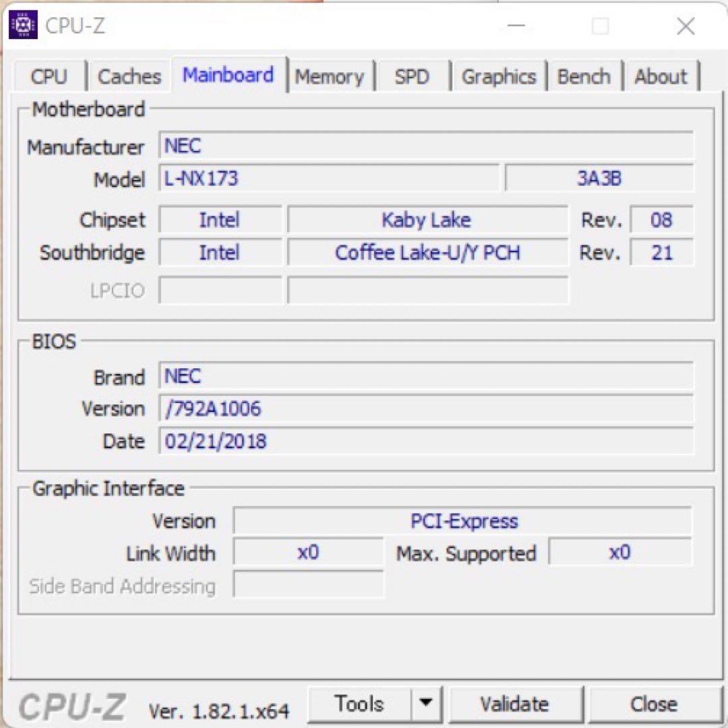
Task: Click the Close button
Action: tap(651, 703)
